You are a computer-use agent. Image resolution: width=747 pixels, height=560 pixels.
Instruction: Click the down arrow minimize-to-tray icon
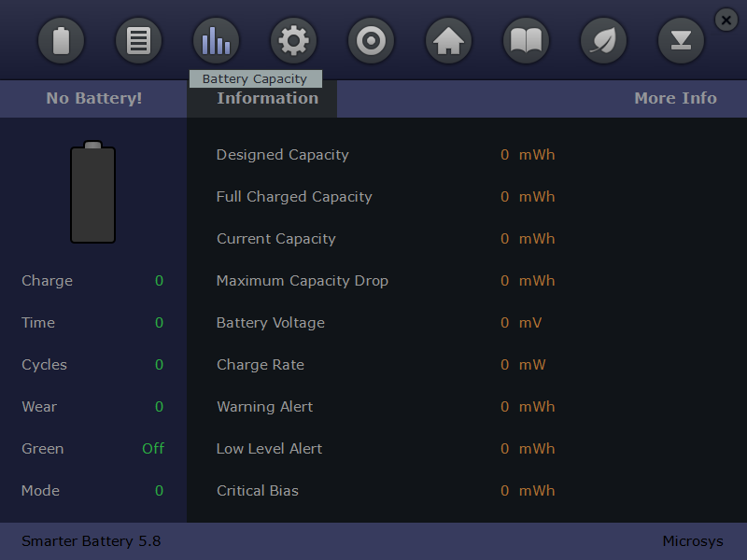point(681,41)
